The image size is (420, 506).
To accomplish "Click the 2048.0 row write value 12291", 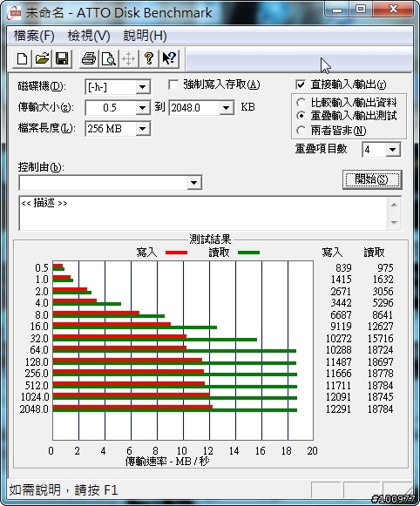I will point(338,408).
